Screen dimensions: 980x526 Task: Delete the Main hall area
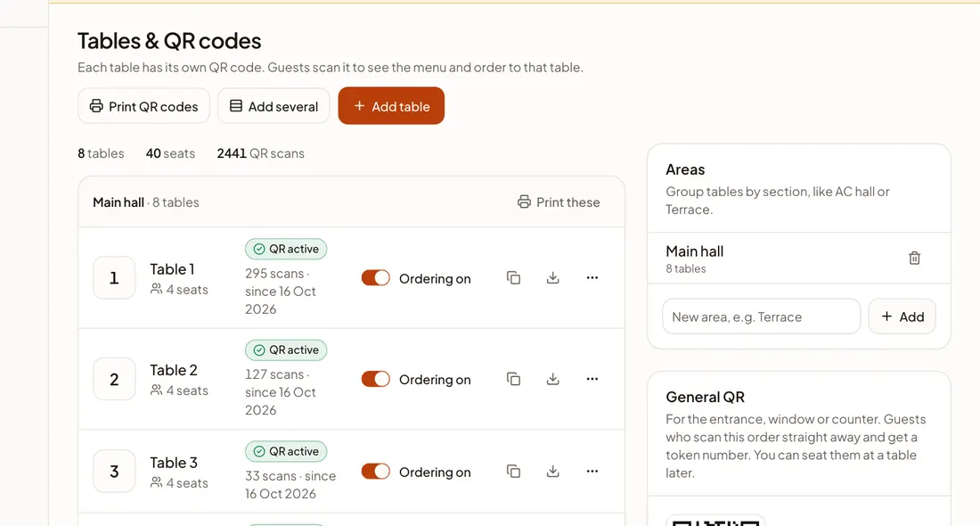914,259
